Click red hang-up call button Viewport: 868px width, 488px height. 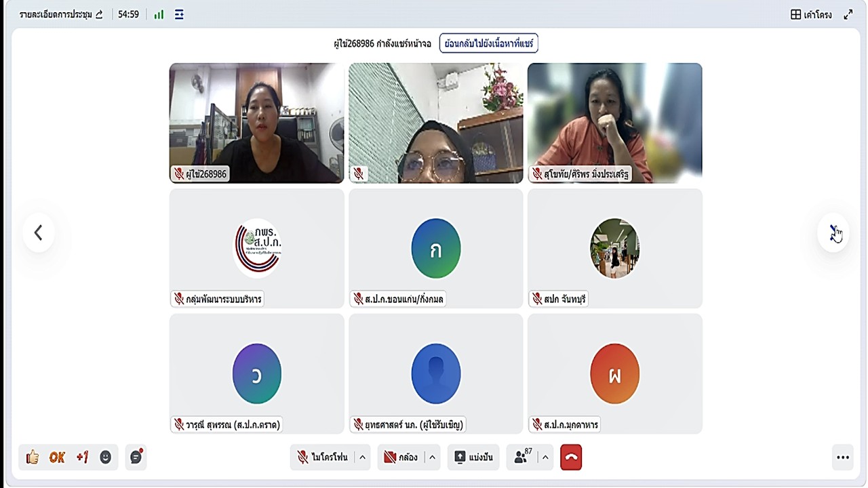[571, 457]
